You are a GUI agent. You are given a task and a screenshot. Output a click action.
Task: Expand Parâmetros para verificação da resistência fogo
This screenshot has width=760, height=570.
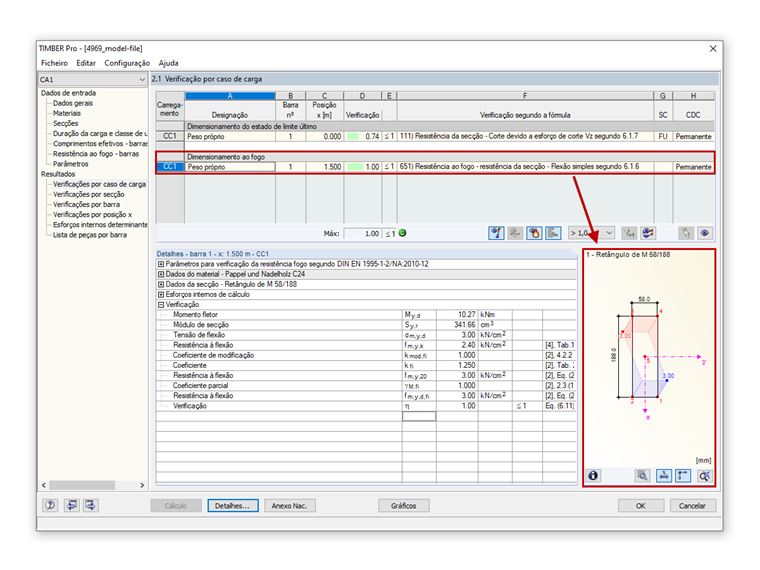tap(160, 264)
